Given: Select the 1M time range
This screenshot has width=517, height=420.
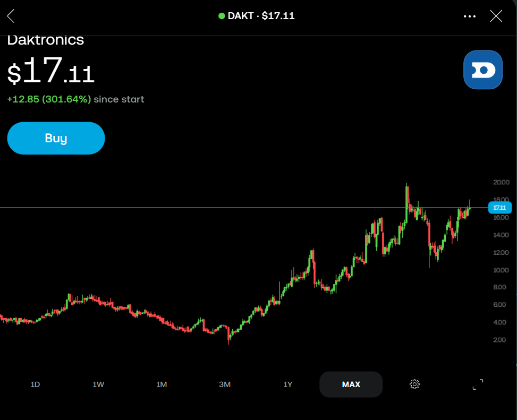Looking at the screenshot, I should tap(162, 384).
